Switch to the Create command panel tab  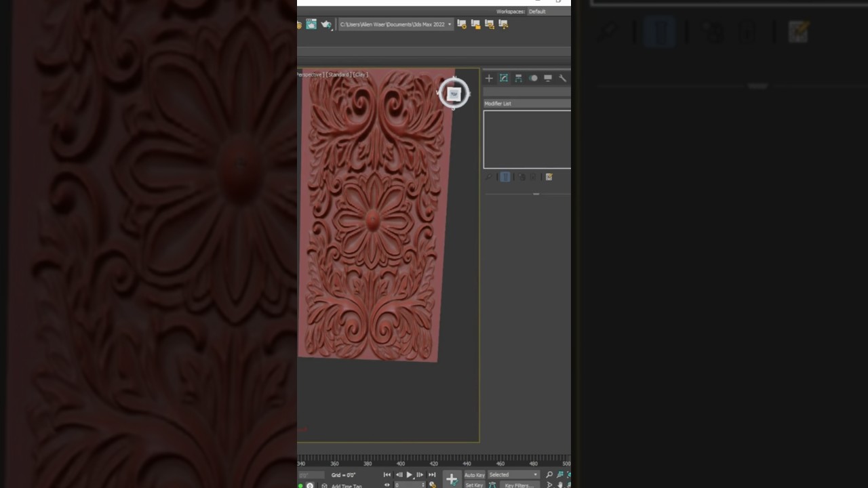coord(489,79)
